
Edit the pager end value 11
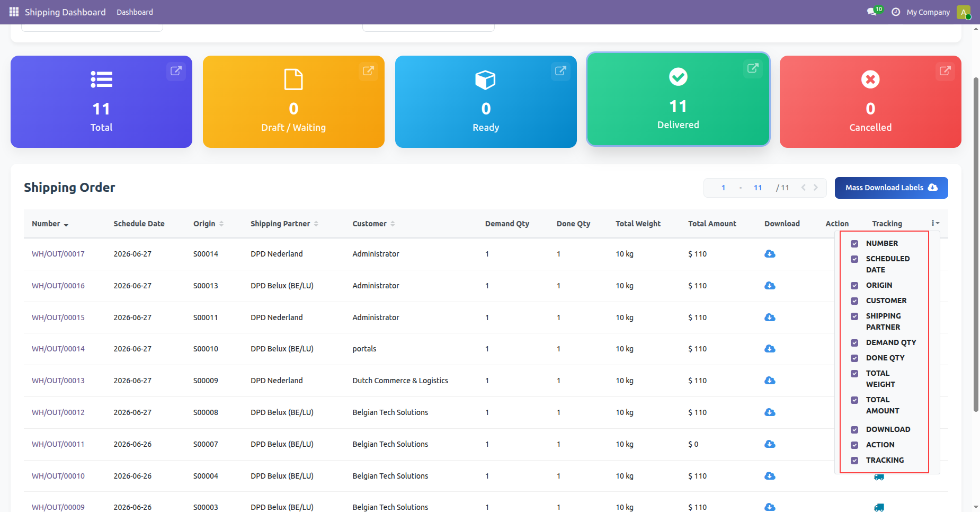758,188
